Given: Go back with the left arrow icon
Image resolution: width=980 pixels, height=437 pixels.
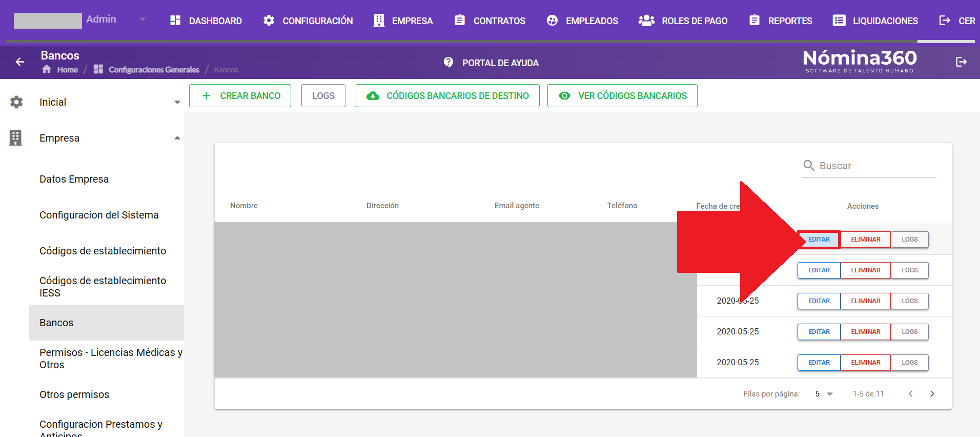Looking at the screenshot, I should coord(20,62).
